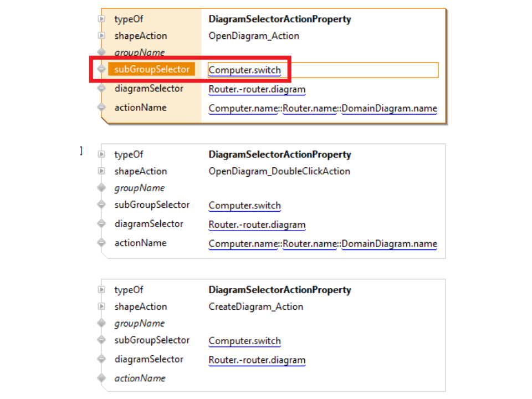The image size is (532, 399).
Task: Click diamond icon beside groupName in CreateDiagram_Action panel
Action: (x=101, y=323)
